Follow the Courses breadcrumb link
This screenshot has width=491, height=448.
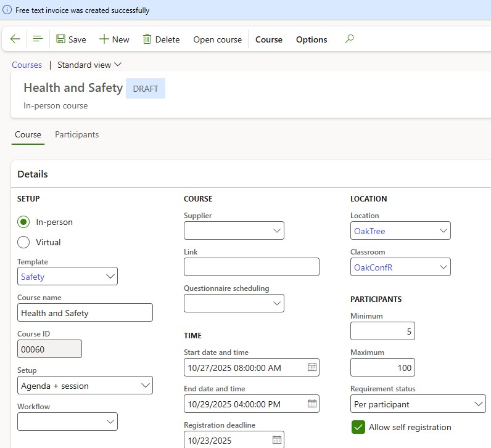(x=27, y=65)
